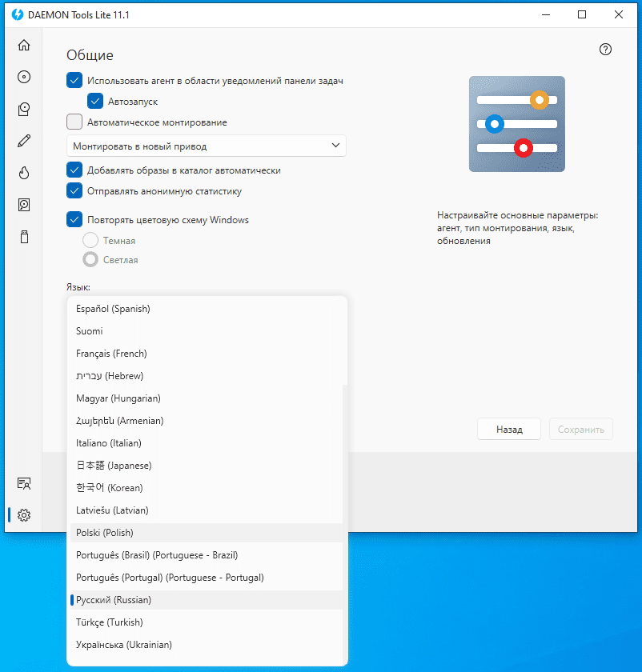Toggle Добавлять образы в каталог автоматически
This screenshot has width=642, height=672.
(x=74, y=170)
